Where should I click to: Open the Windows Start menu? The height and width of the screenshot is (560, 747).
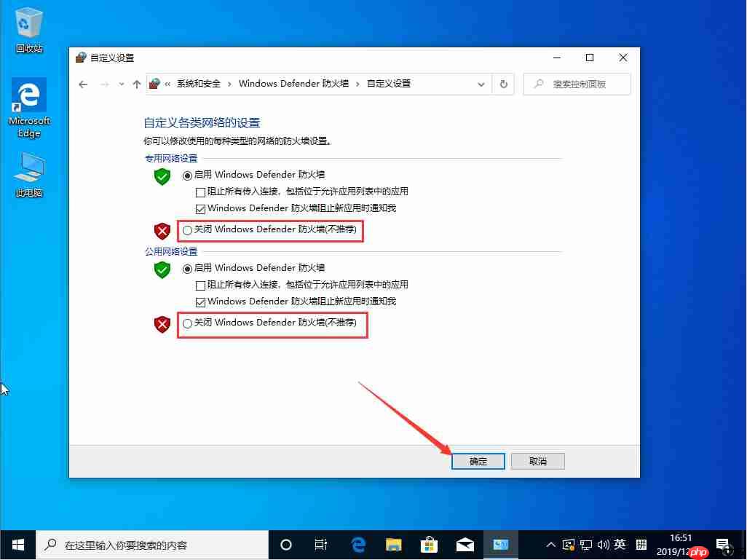(17, 545)
